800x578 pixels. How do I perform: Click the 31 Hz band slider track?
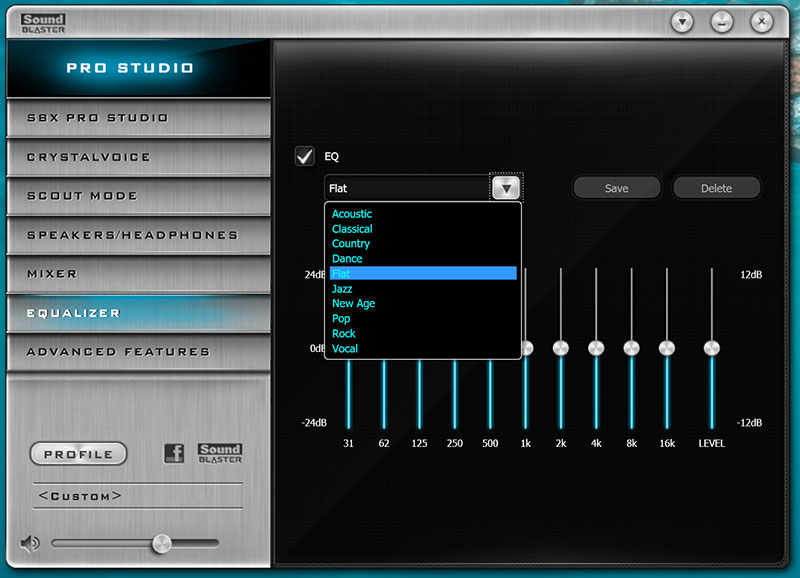pyautogui.click(x=349, y=394)
